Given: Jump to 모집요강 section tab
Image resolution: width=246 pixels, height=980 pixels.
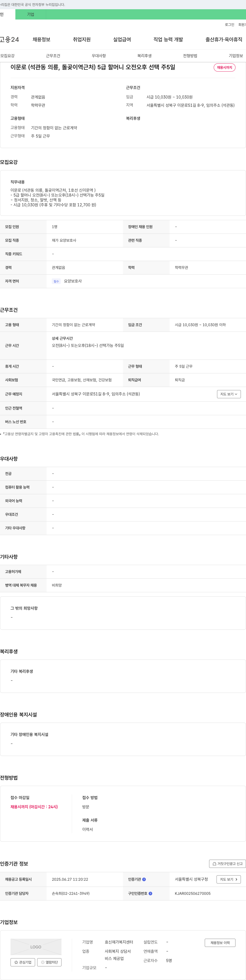Looking at the screenshot, I should pyautogui.click(x=8, y=55).
